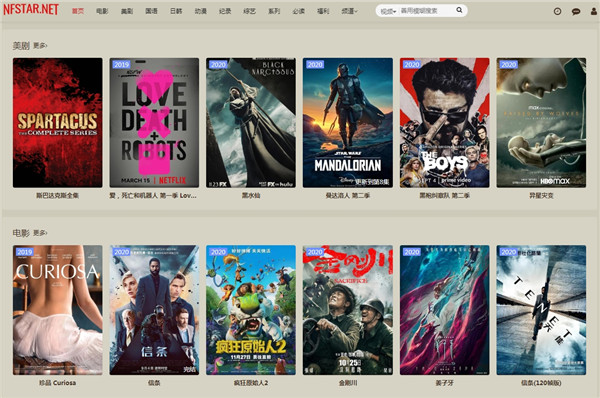Click 更多 next to 电影 section
This screenshot has width=600, height=398.
point(40,233)
